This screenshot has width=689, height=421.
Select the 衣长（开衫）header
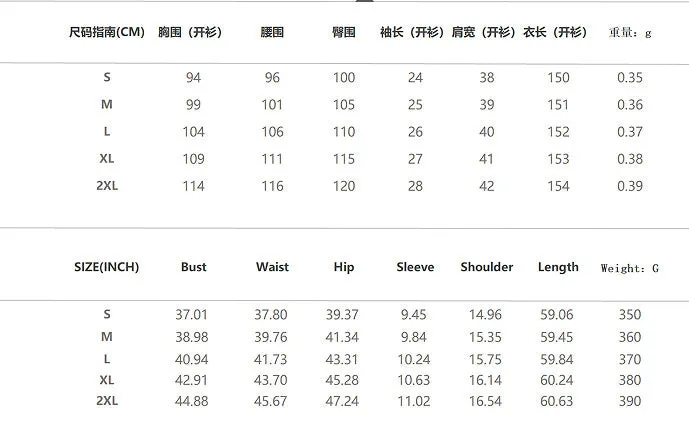tap(555, 32)
